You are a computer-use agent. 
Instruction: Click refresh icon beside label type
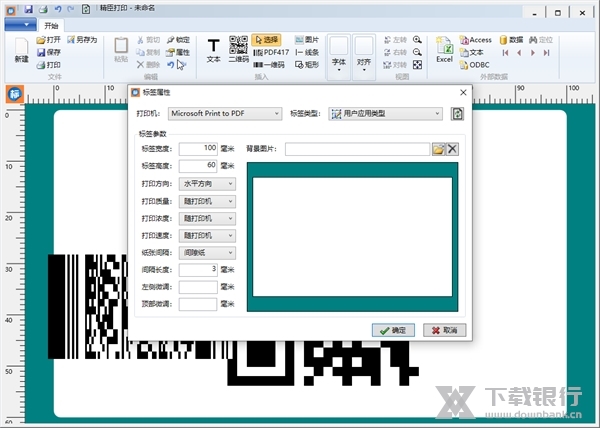point(457,114)
